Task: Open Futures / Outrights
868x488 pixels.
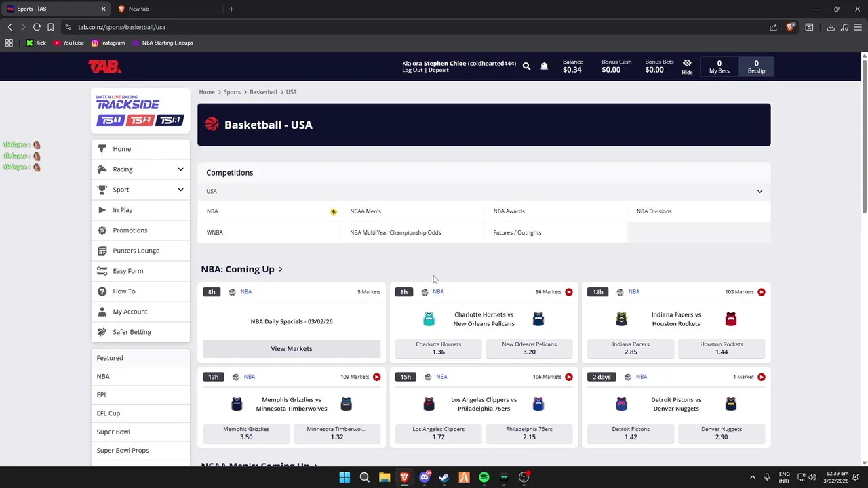Action: [556, 232]
